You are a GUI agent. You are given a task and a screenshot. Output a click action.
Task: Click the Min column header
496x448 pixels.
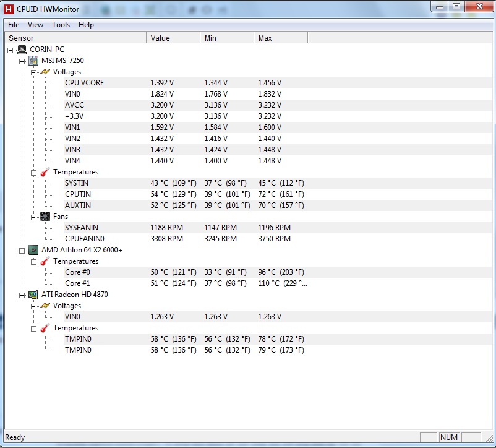227,38
